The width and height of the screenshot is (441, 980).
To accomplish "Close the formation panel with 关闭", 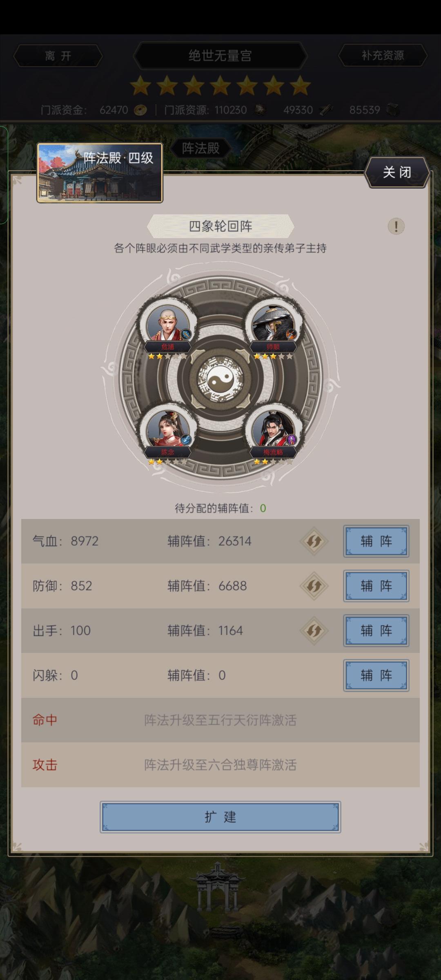I will click(x=397, y=172).
